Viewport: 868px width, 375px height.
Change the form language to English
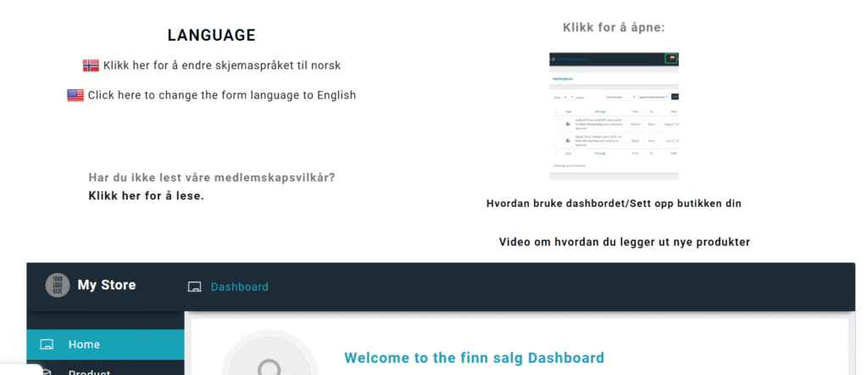(x=221, y=95)
